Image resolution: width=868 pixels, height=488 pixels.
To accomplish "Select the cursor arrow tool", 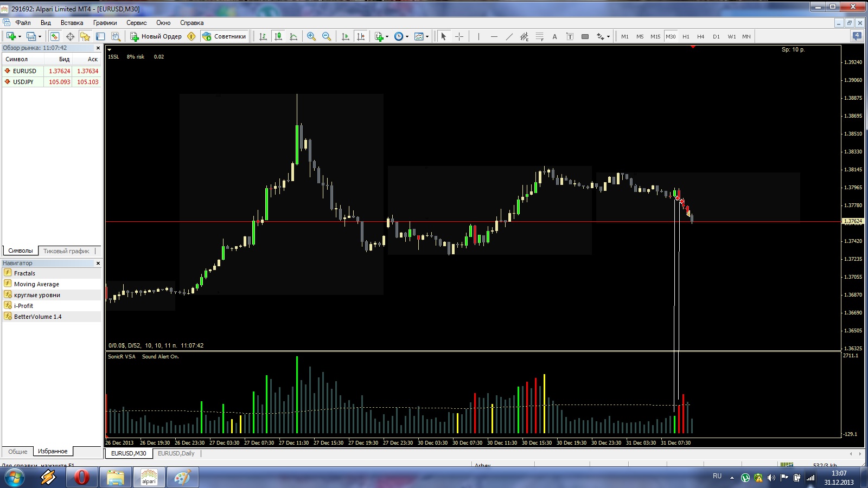I will (x=444, y=36).
